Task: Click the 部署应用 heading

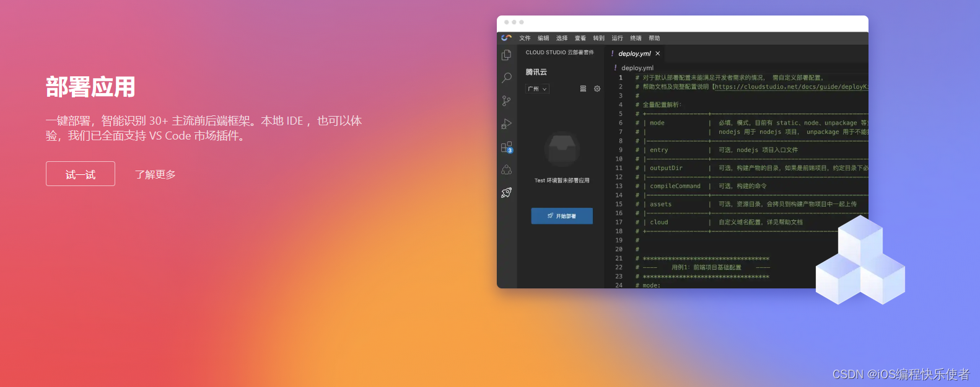Action: click(90, 87)
